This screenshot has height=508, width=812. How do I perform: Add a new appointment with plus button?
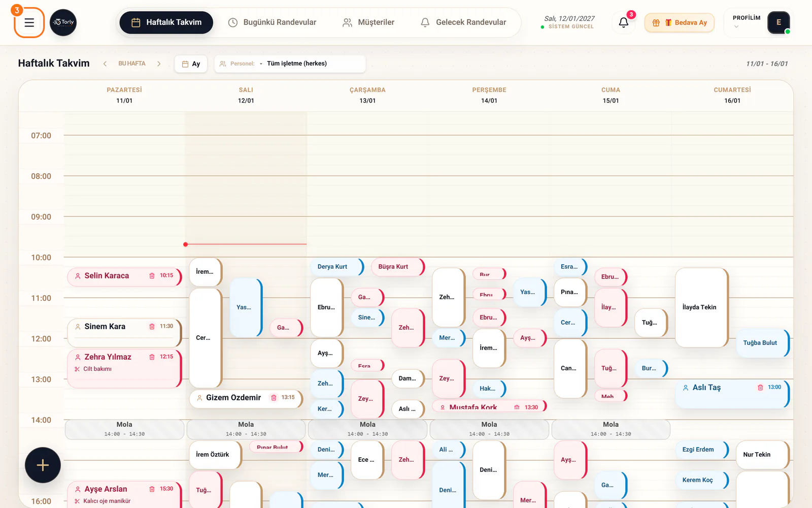43,465
